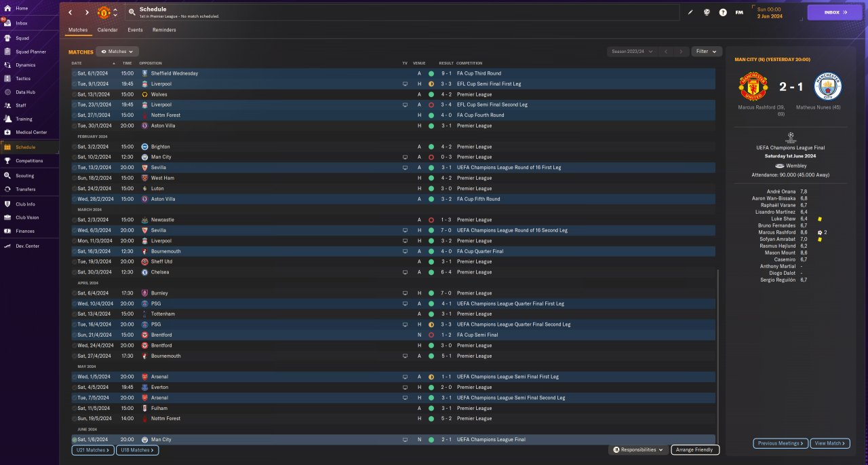Open the Responsibilities dropdown
The height and width of the screenshot is (465, 868).
[x=638, y=449]
